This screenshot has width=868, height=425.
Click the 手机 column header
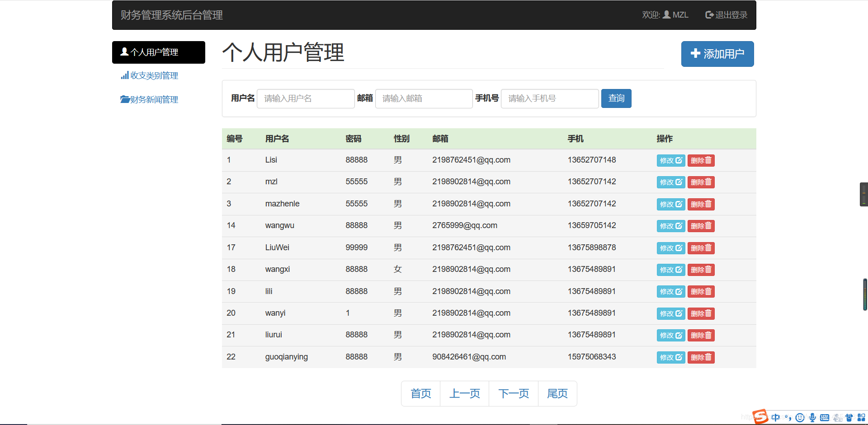click(576, 139)
